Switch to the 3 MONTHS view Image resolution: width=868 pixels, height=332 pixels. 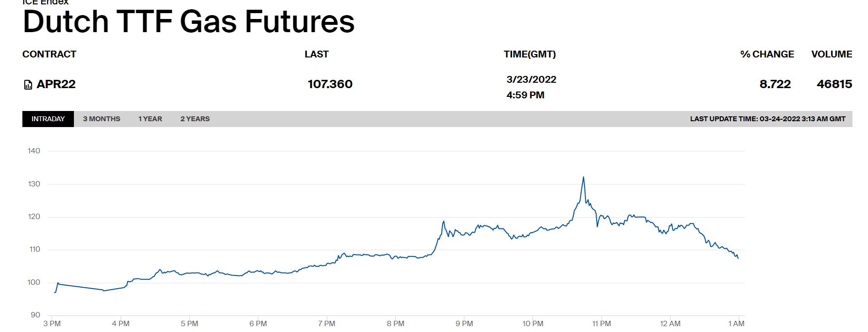pyautogui.click(x=102, y=119)
